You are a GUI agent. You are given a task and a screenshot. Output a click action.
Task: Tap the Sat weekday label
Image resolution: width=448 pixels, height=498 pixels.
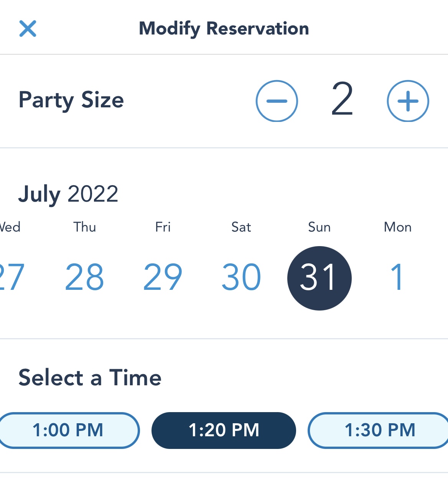[241, 227]
